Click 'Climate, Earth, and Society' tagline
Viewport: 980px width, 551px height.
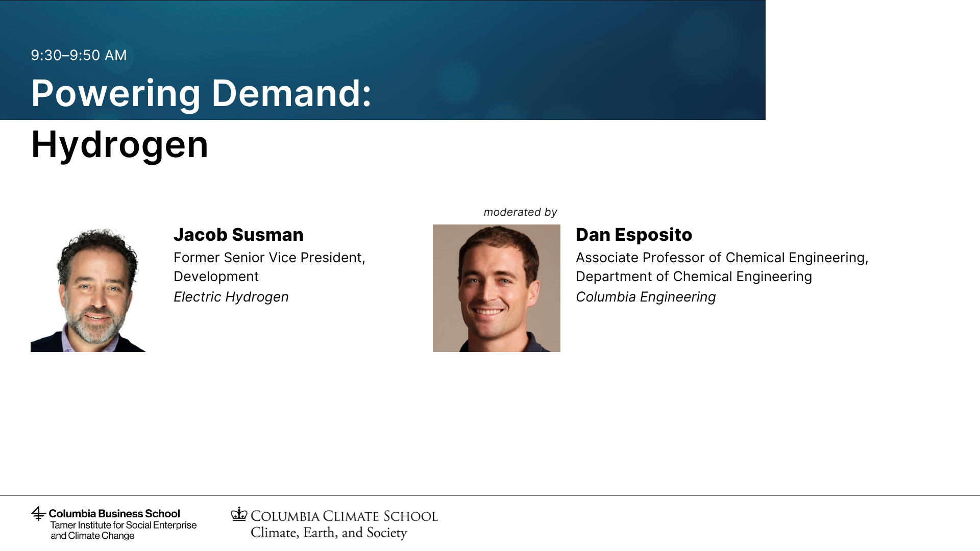[x=329, y=533]
